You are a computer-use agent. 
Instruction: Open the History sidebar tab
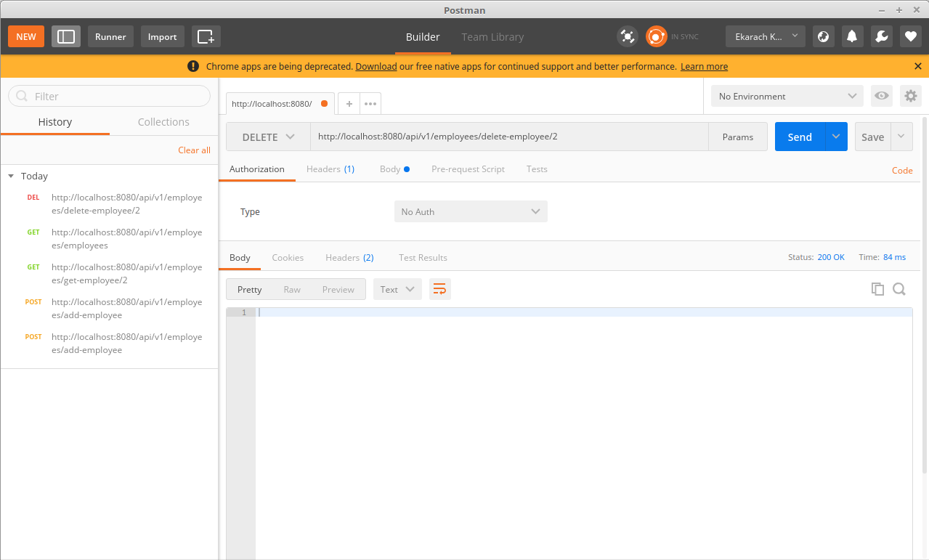55,122
